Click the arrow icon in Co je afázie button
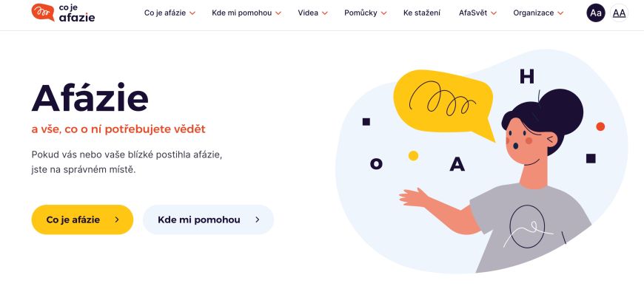The width and height of the screenshot is (644, 306). tap(117, 220)
